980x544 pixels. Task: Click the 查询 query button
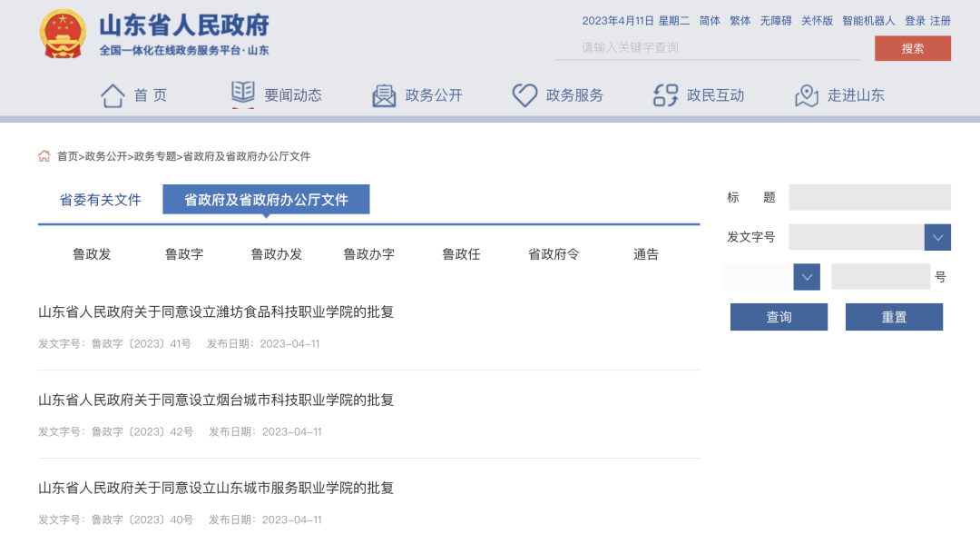pos(779,317)
